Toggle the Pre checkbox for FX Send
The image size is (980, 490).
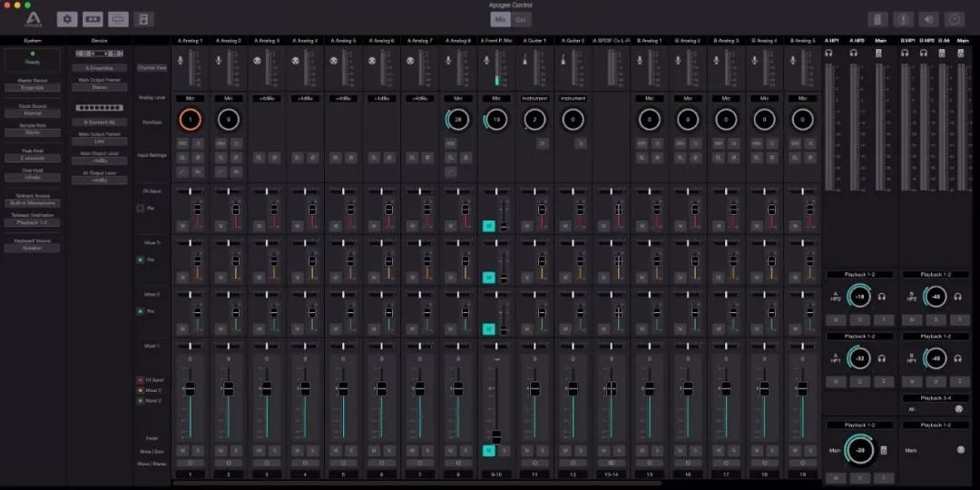pos(140,208)
